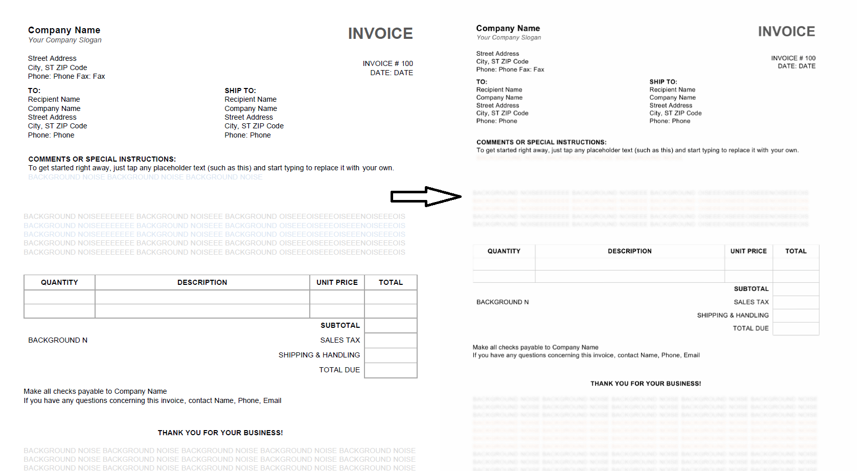This screenshot has height=471, width=868.
Task: Click 'To get started right away' sentence, right invoice
Action: pyautogui.click(x=637, y=150)
